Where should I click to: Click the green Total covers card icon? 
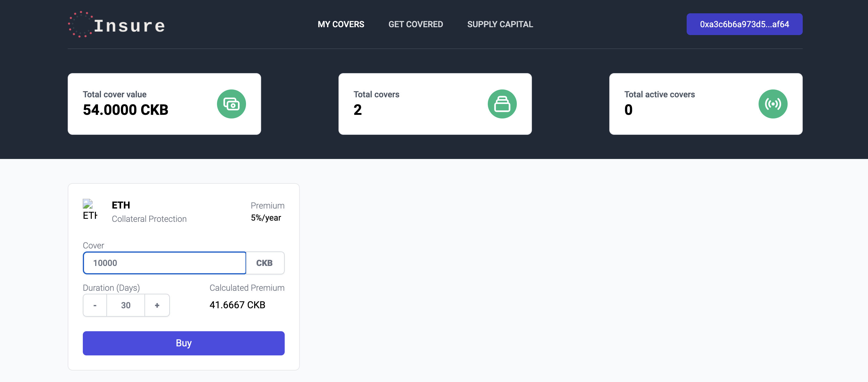(502, 104)
